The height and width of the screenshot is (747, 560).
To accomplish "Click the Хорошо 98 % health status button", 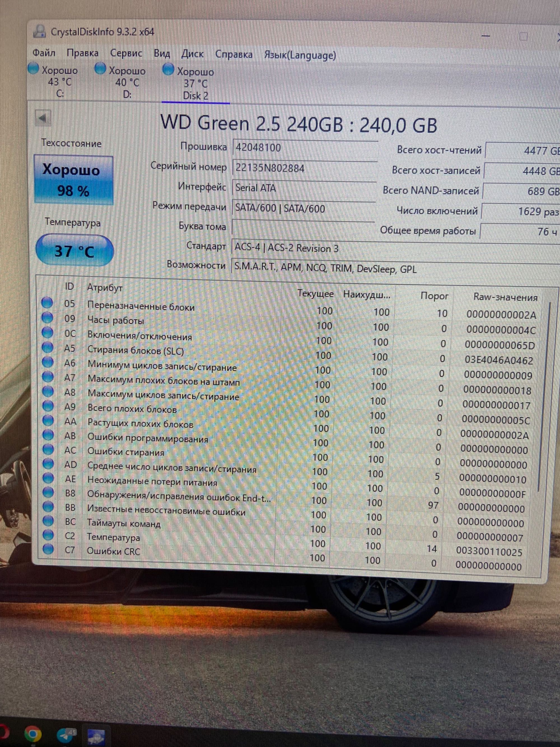I will (74, 180).
